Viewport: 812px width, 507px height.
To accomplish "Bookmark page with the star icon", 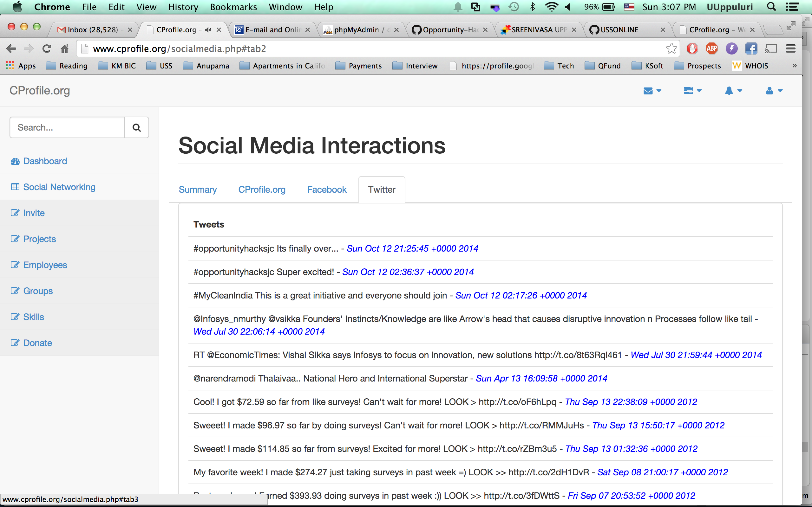I will [671, 48].
